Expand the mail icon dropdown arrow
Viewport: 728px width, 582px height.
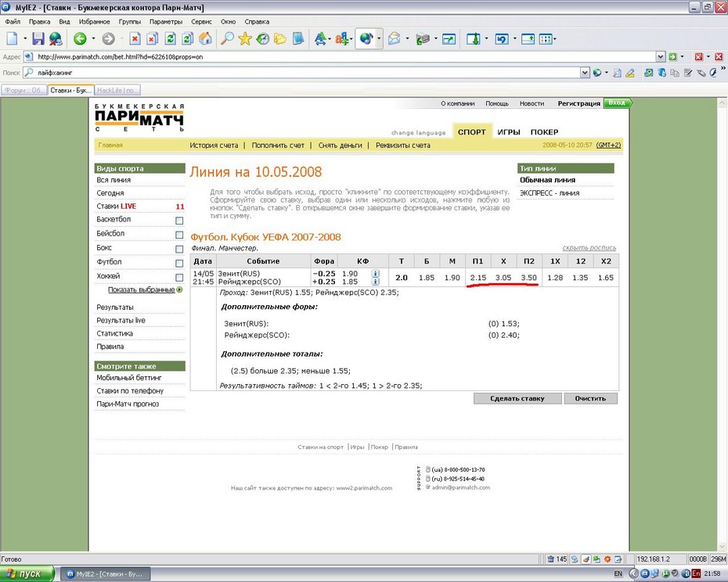coord(407,39)
